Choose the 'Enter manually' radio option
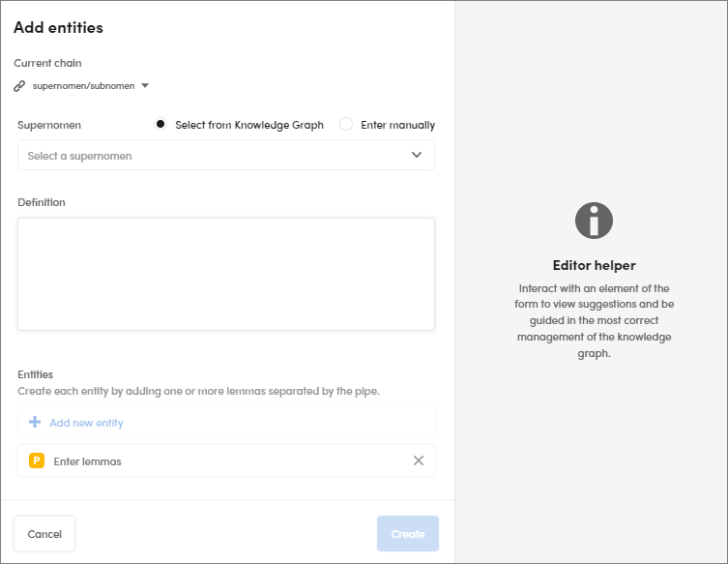 coord(346,125)
